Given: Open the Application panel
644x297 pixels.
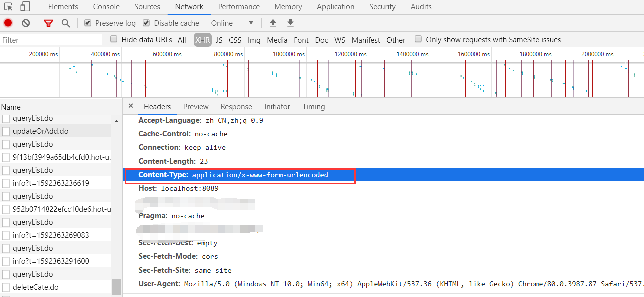Looking at the screenshot, I should tap(336, 7).
